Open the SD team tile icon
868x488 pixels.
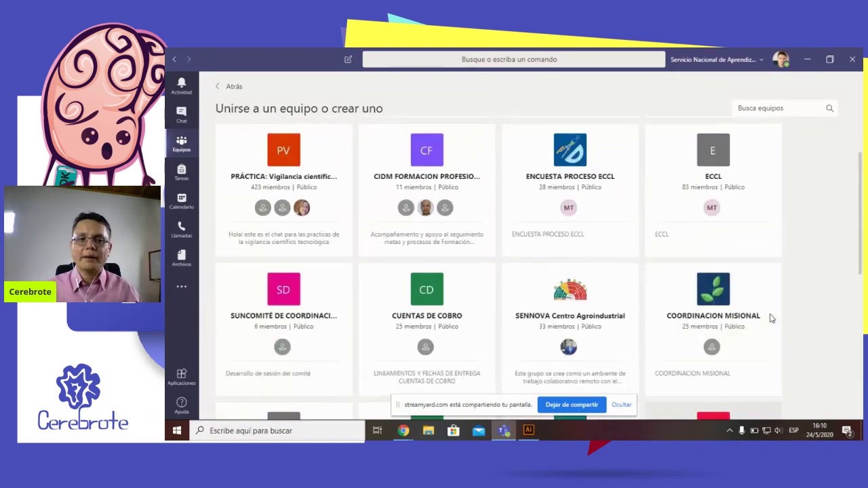click(283, 289)
